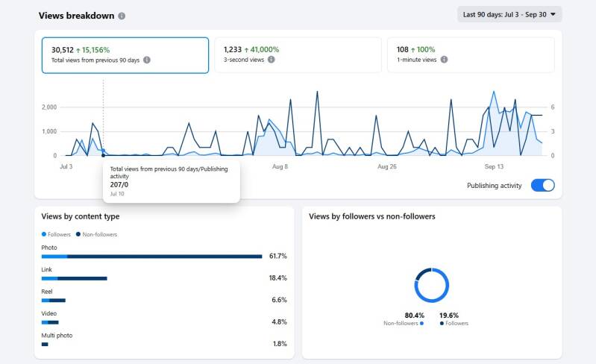Click info icon next to Total views label
Screen dimensions: 596x364
[147, 60]
